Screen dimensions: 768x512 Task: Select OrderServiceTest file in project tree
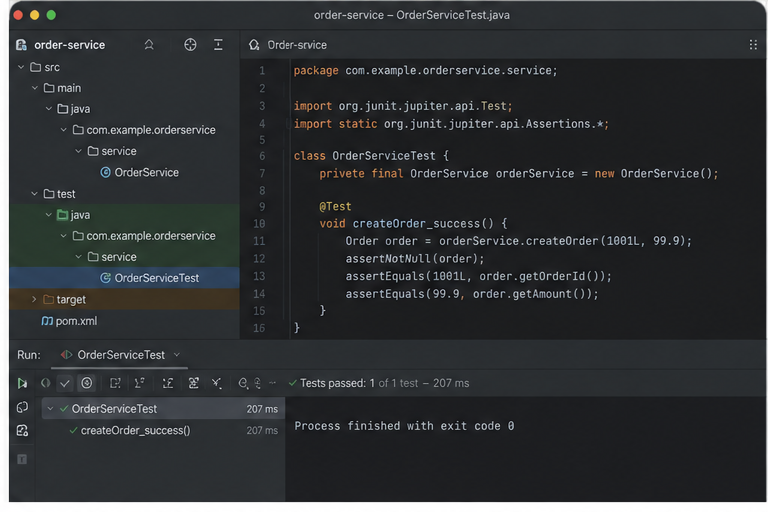tap(124, 278)
